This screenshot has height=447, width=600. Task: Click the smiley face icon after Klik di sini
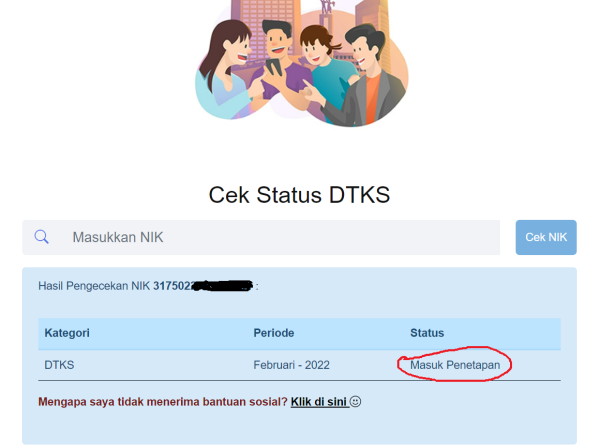tap(355, 401)
